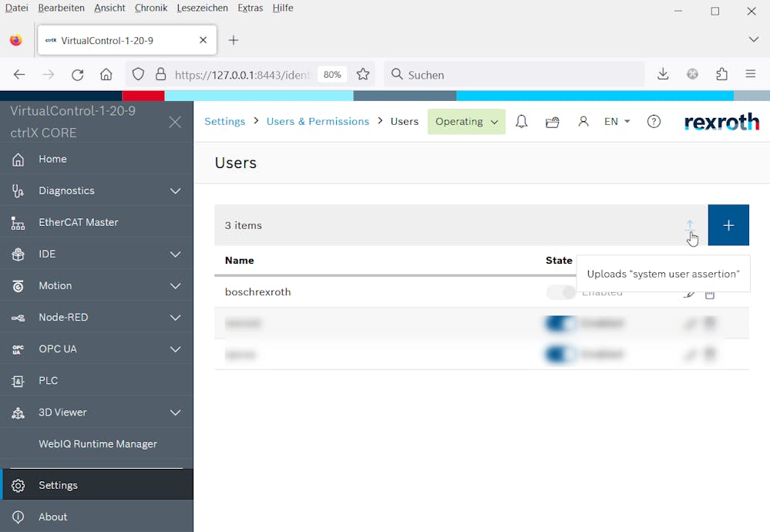The height and width of the screenshot is (532, 770).
Task: Click the Diagnostics stethoscope icon
Action: point(18,190)
